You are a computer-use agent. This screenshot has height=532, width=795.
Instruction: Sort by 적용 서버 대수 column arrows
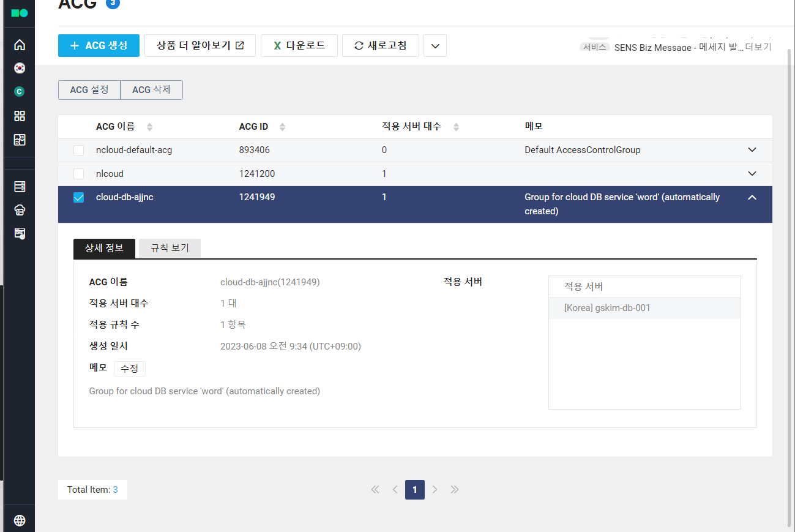pyautogui.click(x=456, y=127)
